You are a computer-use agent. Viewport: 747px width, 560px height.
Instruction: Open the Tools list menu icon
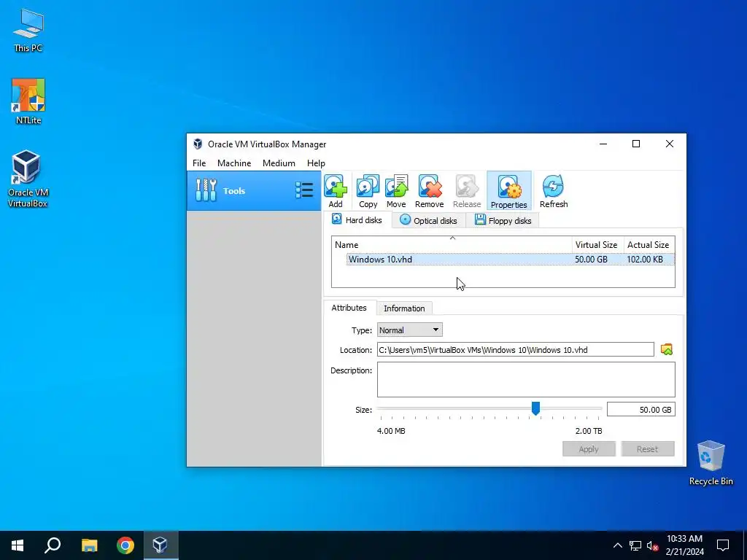[304, 190]
